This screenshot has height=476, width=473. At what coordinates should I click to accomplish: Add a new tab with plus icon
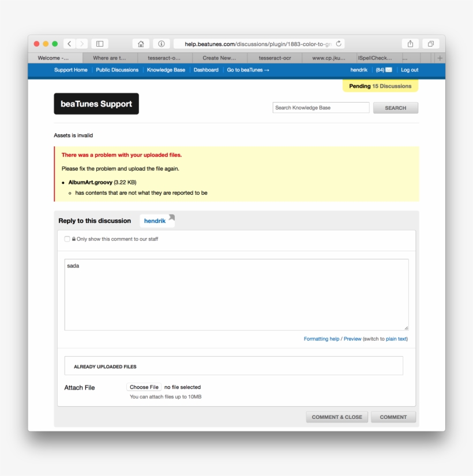[x=440, y=58]
